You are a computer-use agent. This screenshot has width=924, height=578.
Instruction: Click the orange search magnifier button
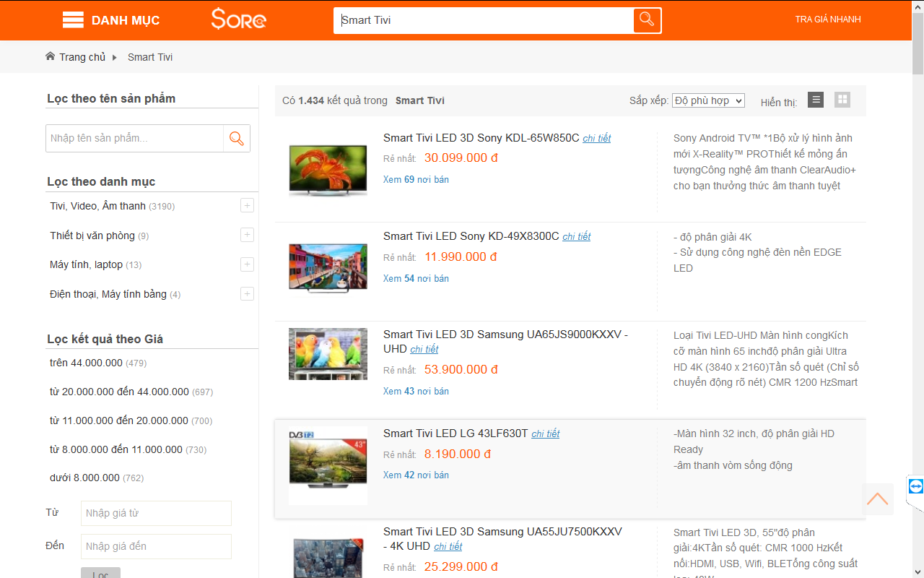[x=647, y=20]
